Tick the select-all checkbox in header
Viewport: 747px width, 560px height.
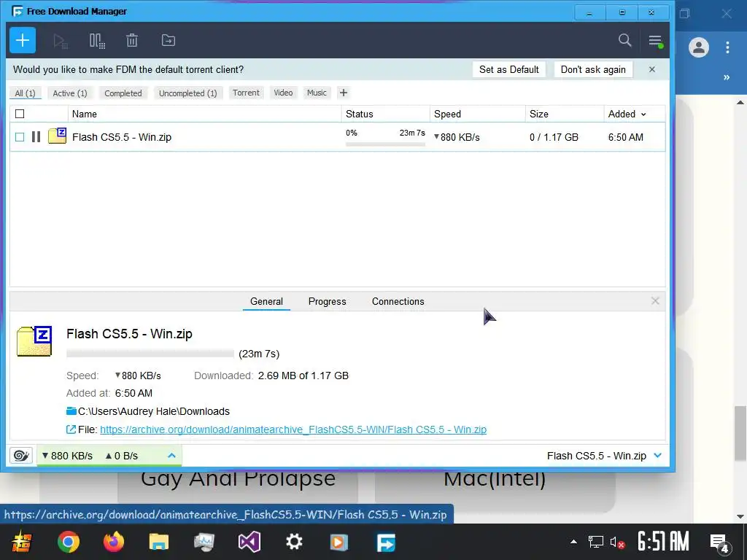click(20, 114)
